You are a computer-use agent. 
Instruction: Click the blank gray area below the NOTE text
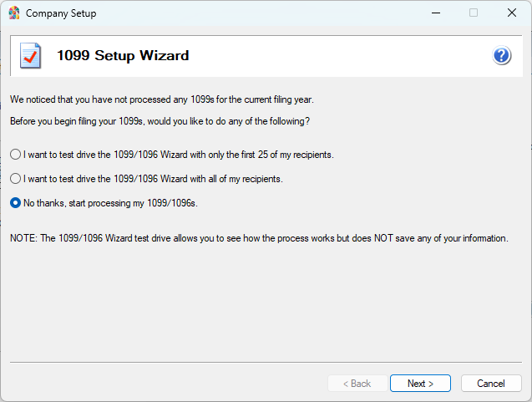pyautogui.click(x=266, y=301)
